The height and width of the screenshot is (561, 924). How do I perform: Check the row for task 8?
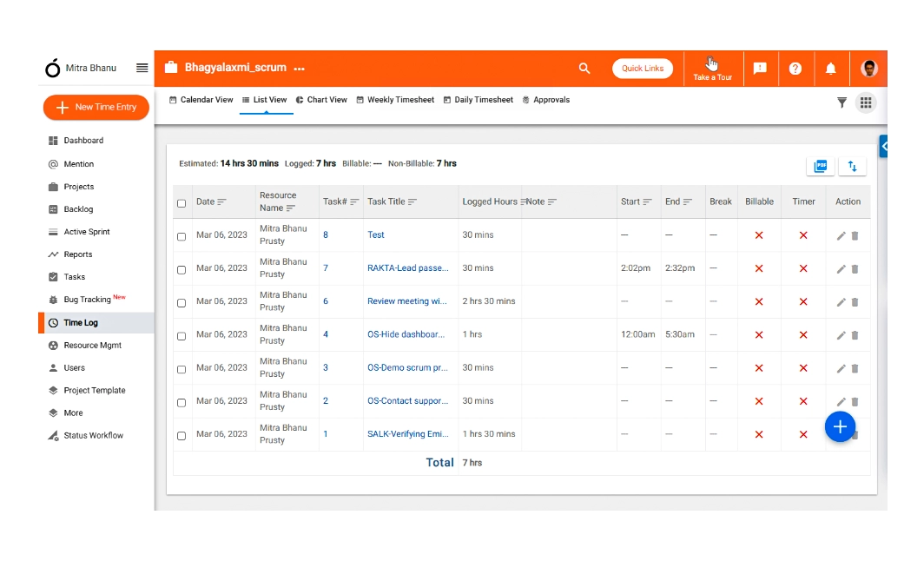point(181,236)
